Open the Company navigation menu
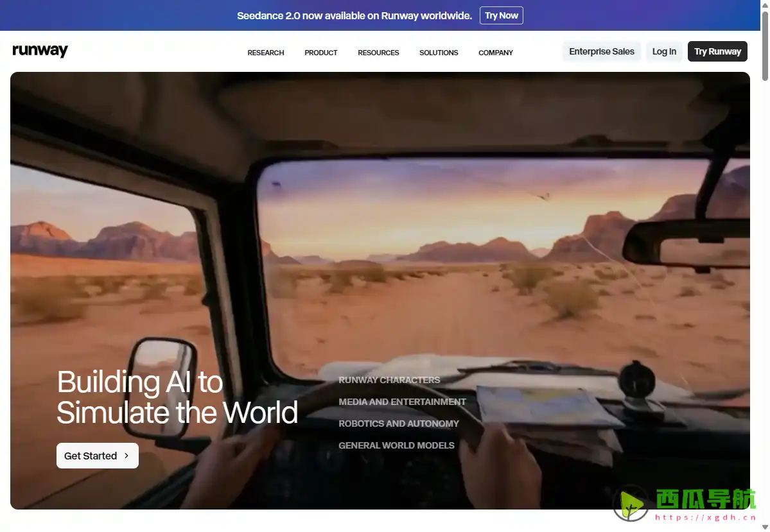Screen dimensions: 770x532 (495, 53)
